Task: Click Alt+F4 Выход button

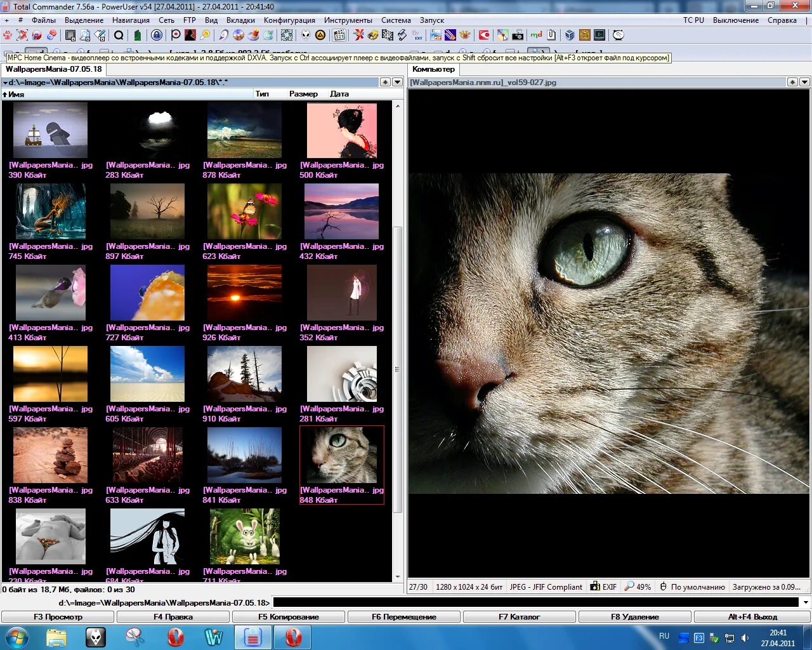Action: pyautogui.click(x=752, y=616)
